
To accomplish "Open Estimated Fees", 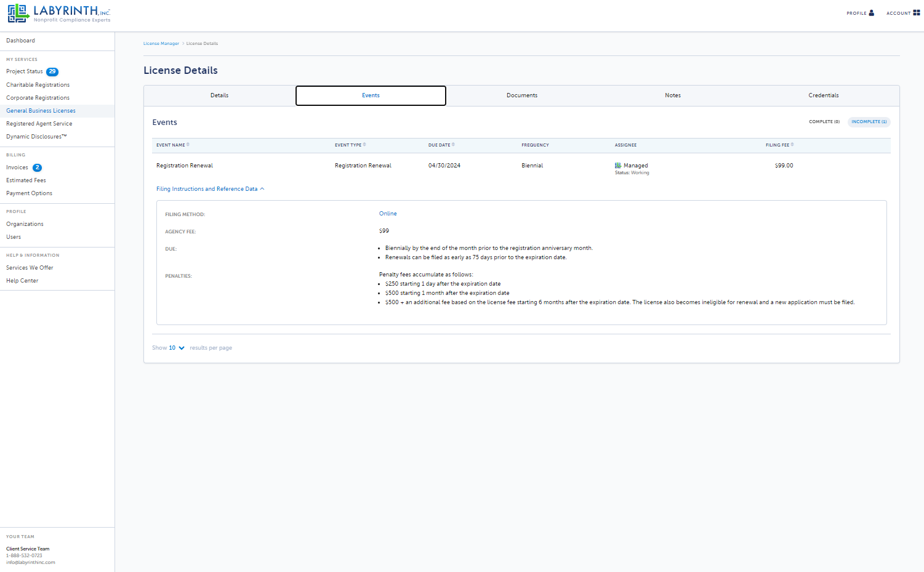I will point(26,180).
